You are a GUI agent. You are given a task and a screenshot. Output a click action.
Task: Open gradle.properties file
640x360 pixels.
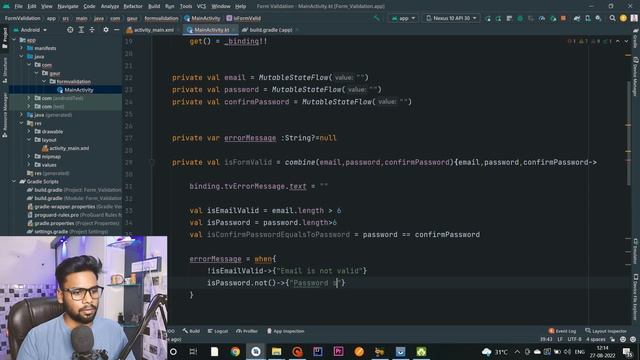point(73,223)
